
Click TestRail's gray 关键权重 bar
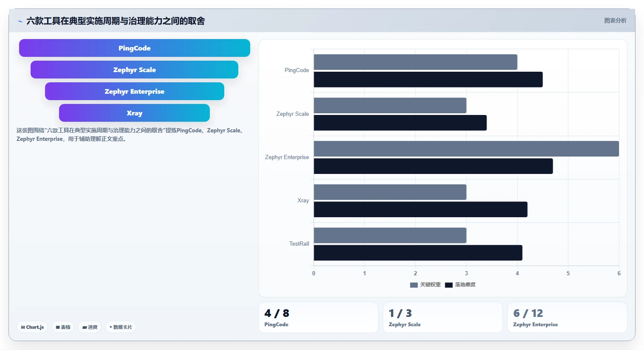pos(390,235)
